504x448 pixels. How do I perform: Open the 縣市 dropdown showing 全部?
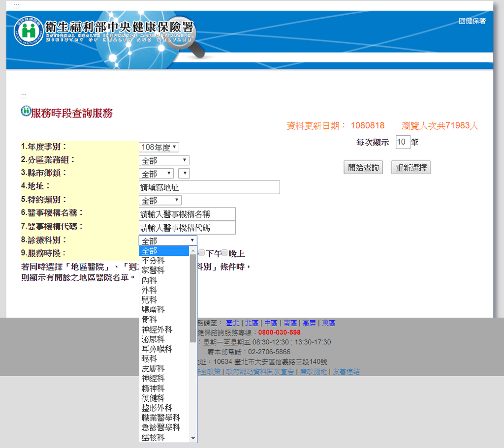point(156,174)
